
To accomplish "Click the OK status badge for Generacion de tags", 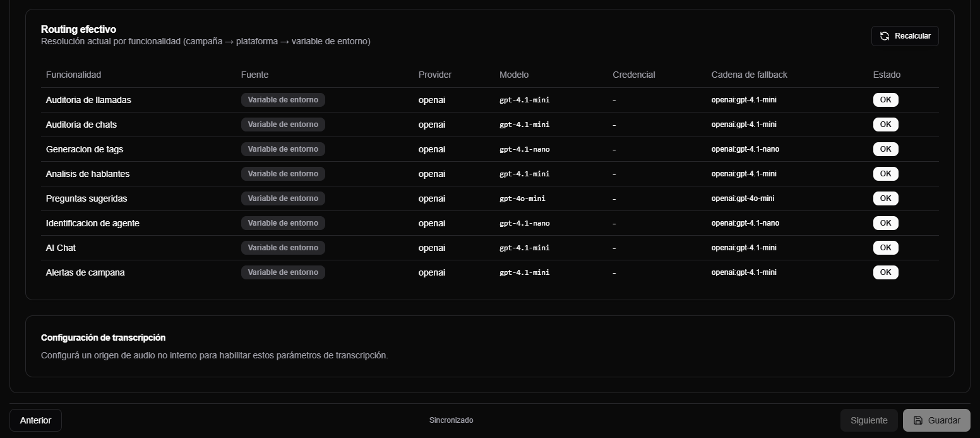I will 885,149.
